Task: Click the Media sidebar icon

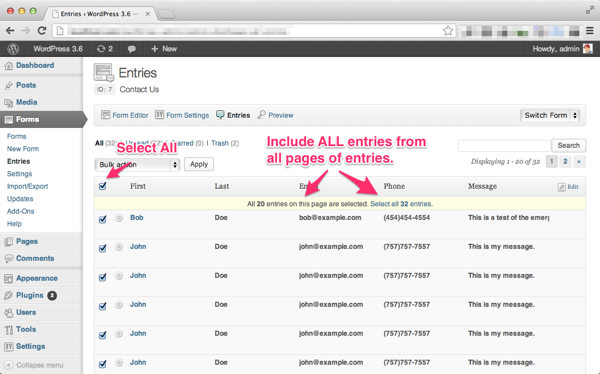Action: (x=8, y=103)
